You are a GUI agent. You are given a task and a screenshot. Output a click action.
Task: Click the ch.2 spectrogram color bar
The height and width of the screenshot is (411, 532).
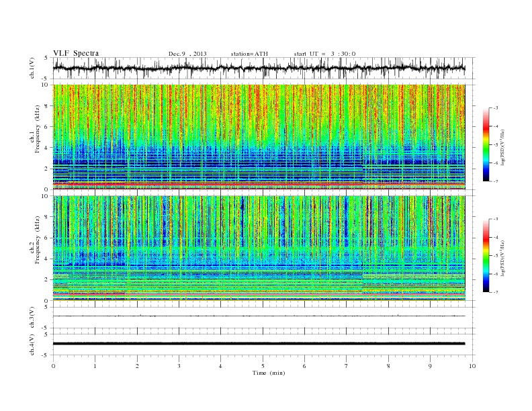(486, 255)
